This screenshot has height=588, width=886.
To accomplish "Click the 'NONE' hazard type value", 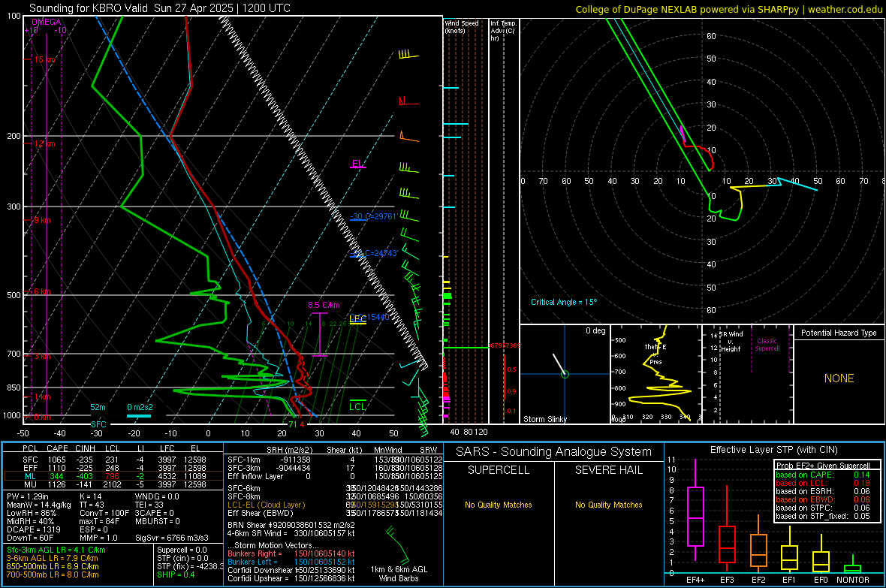I will (839, 378).
